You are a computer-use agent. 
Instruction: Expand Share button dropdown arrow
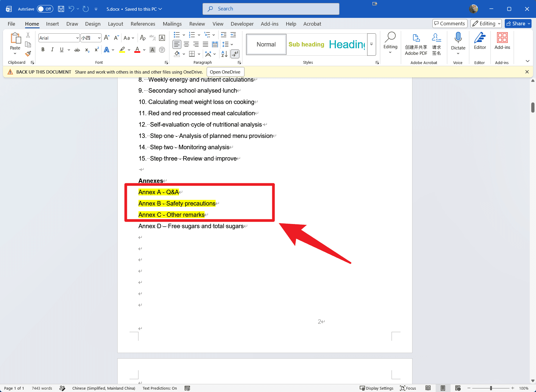coord(529,24)
